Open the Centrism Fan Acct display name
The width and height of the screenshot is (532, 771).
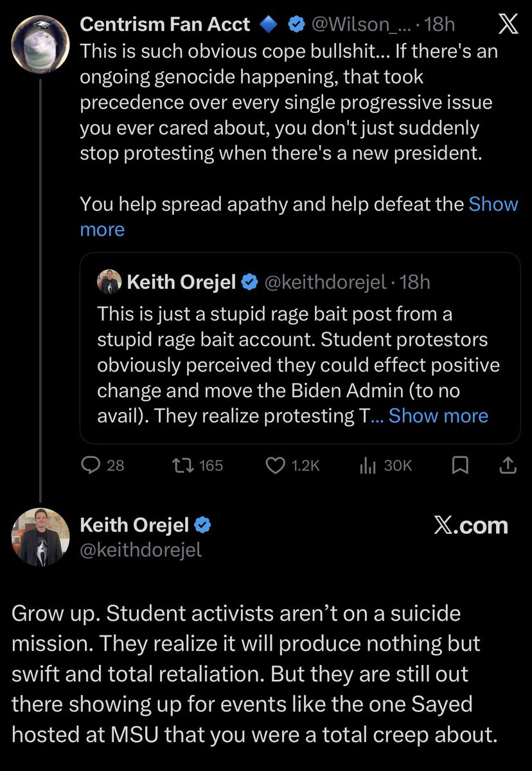(x=165, y=26)
